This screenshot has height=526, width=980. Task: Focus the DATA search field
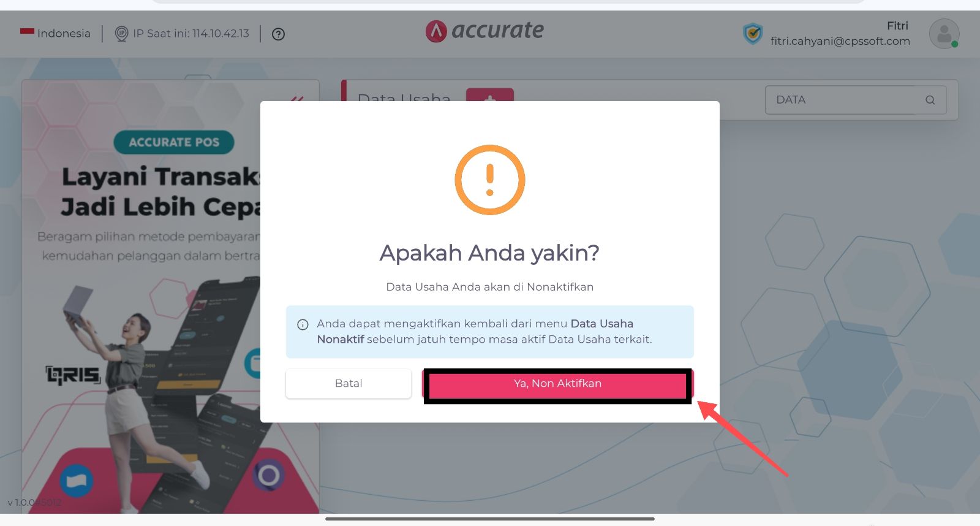pyautogui.click(x=856, y=100)
